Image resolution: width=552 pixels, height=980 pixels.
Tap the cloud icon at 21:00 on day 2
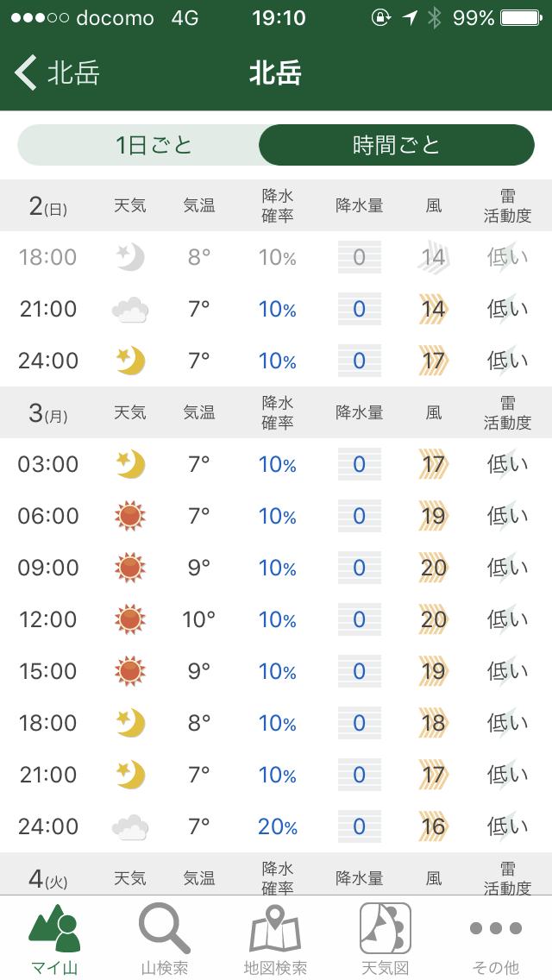point(130,310)
